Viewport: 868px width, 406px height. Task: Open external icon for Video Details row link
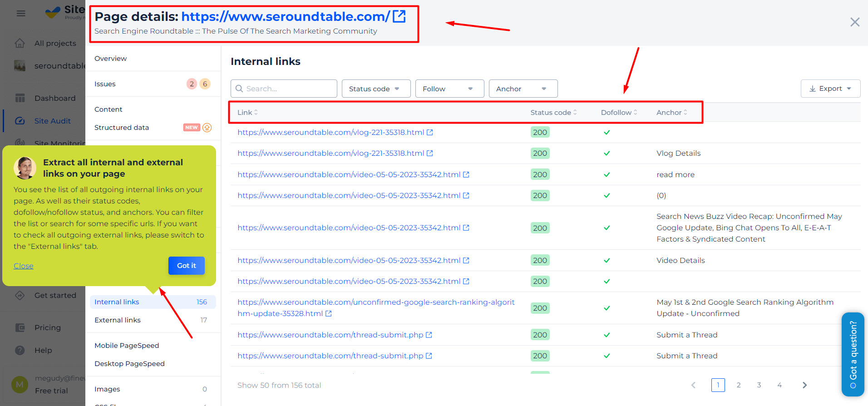(x=466, y=260)
